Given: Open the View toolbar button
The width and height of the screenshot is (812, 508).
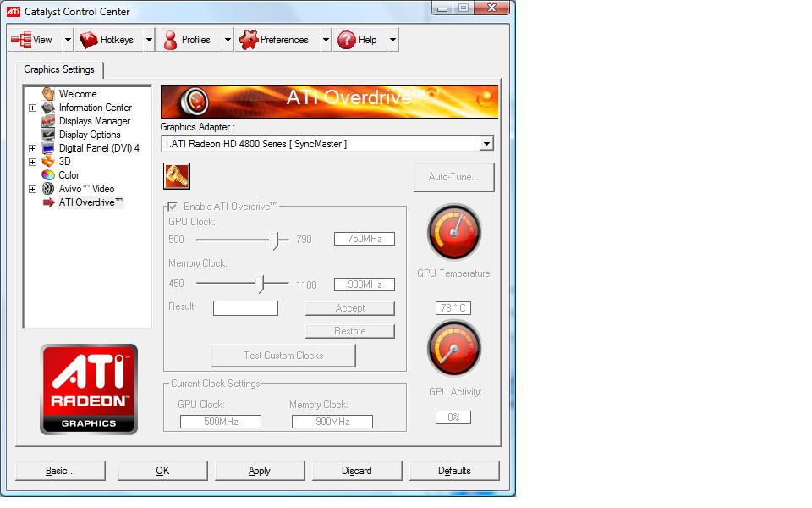Looking at the screenshot, I should point(35,40).
